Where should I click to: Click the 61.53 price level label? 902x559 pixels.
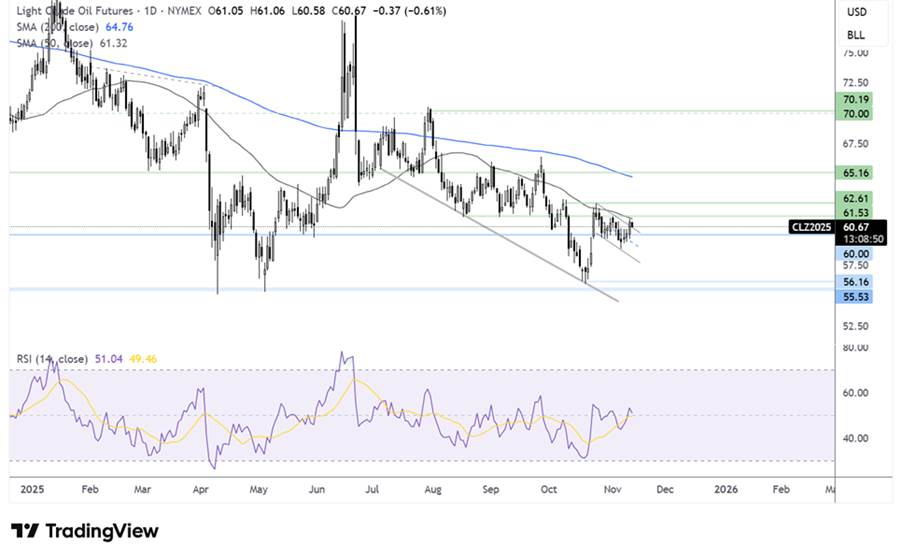coord(856,215)
